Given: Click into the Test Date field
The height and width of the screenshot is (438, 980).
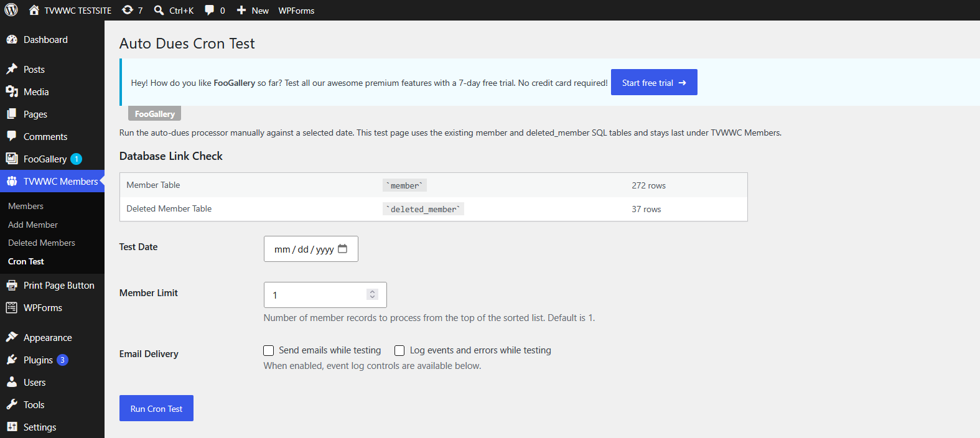Looking at the screenshot, I should 311,249.
